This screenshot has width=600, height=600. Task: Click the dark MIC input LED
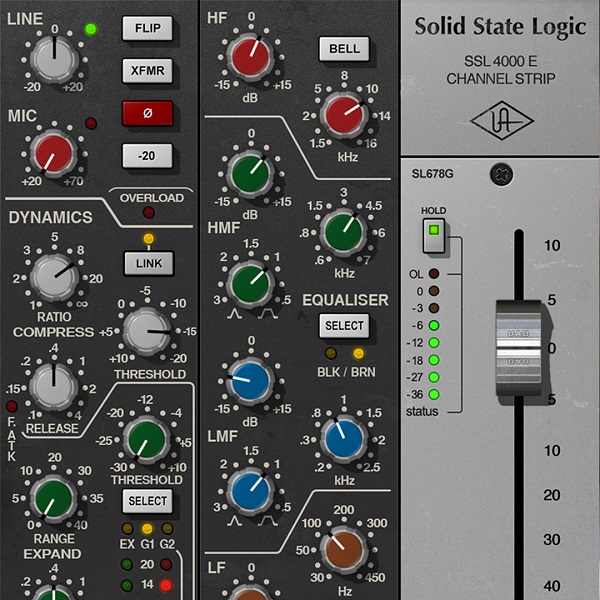pyautogui.click(x=91, y=123)
